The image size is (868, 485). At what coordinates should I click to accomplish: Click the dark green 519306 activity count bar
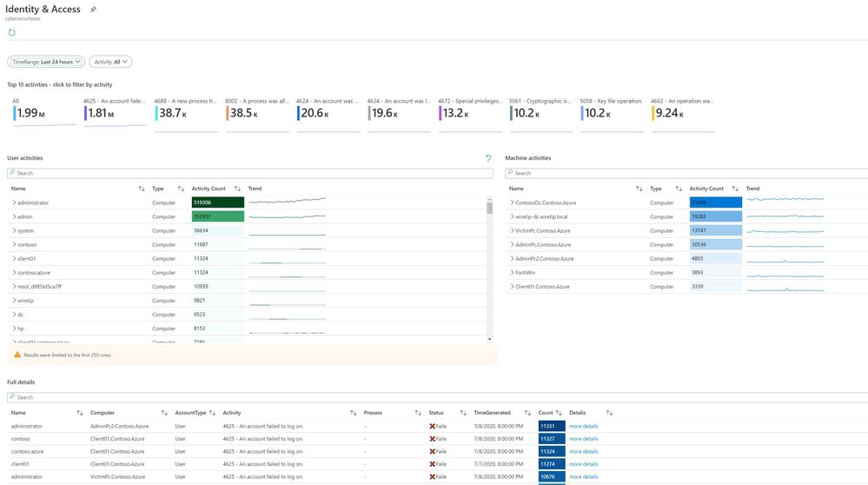217,203
